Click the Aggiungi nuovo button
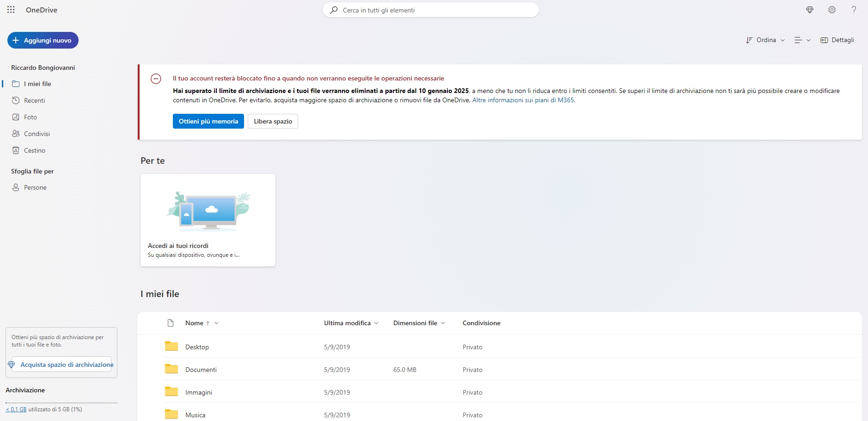 [43, 40]
